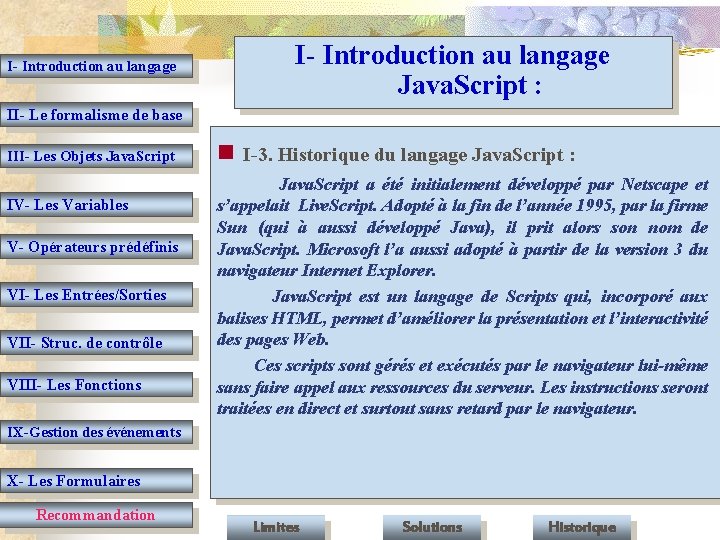Viewport: 720px width, 540px height.
Task: Click the 'Historique' bottom button
Action: 582,527
